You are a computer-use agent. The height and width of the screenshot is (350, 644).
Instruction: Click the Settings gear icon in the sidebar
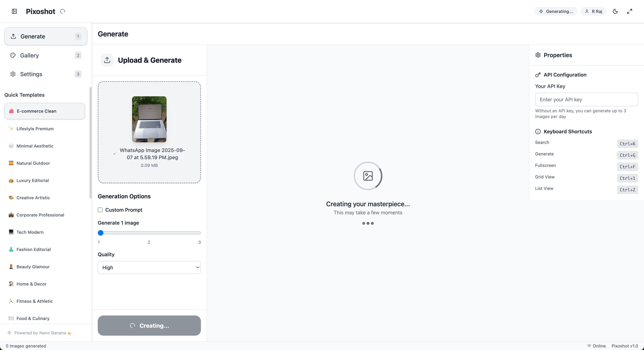click(13, 74)
